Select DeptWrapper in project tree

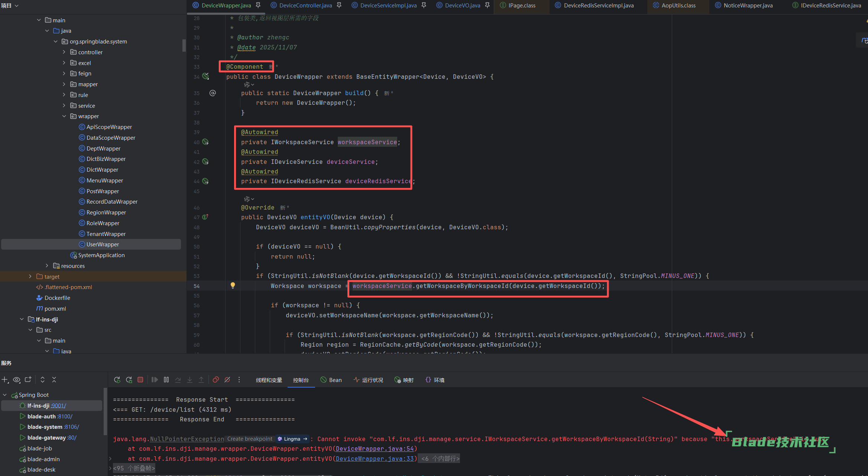103,148
